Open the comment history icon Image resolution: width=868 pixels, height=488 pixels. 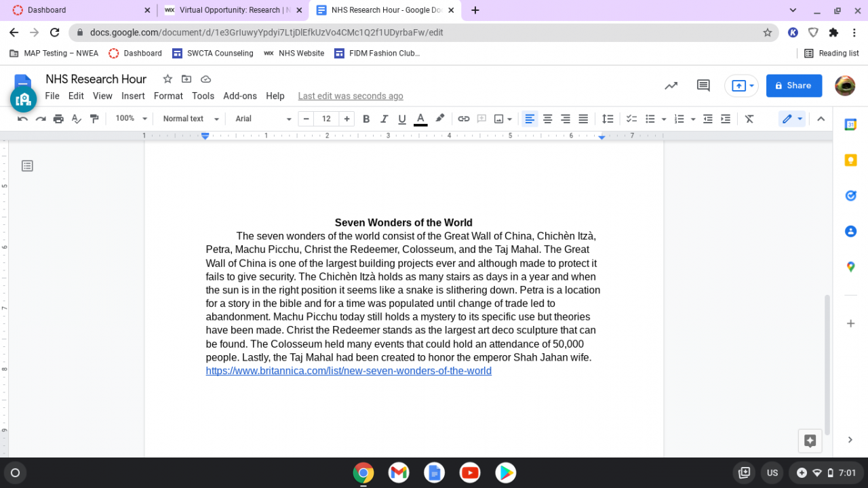tap(703, 85)
